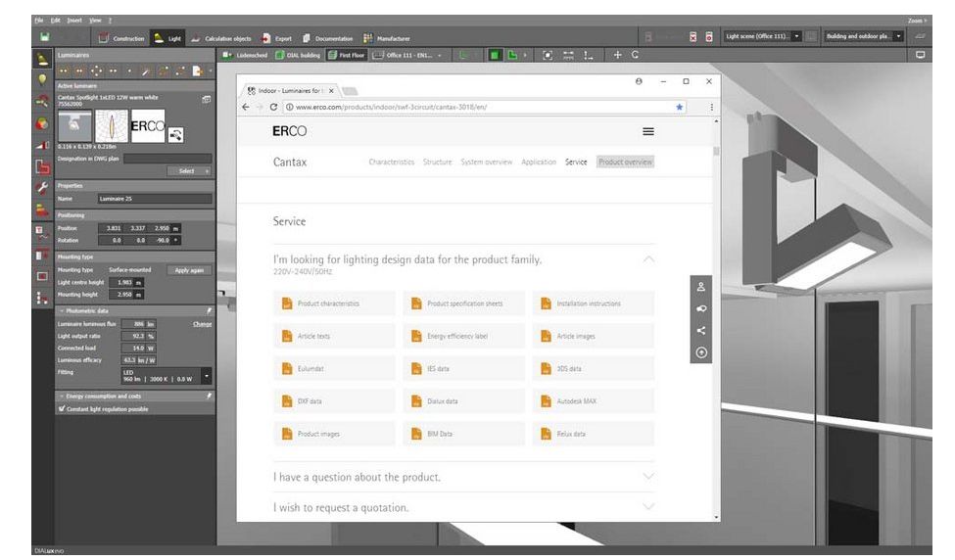Click the Light centre height value field
Viewport: 955px width, 560px height.
coord(124,282)
